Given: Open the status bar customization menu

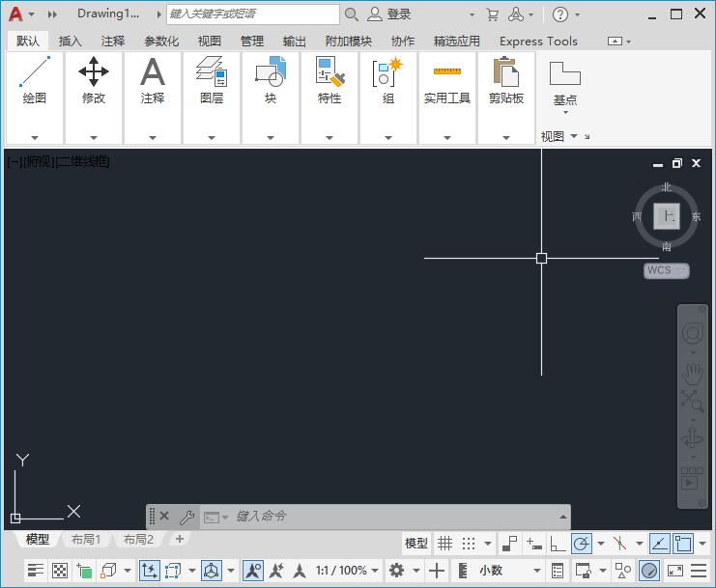Looking at the screenshot, I should 699,571.
